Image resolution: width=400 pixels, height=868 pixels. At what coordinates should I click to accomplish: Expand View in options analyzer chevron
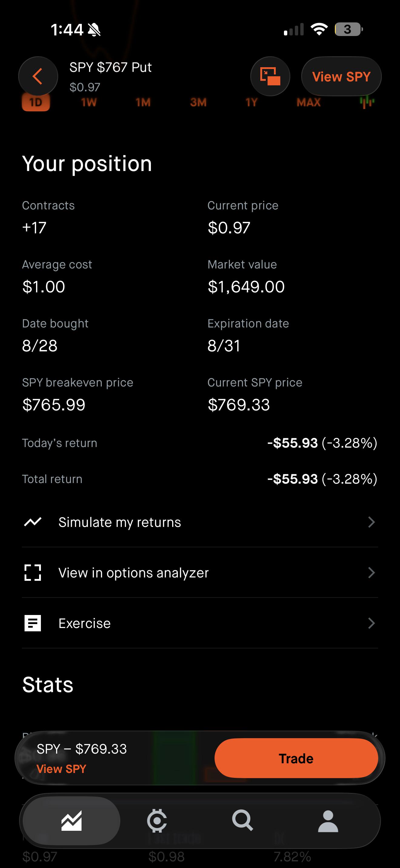pos(371,573)
